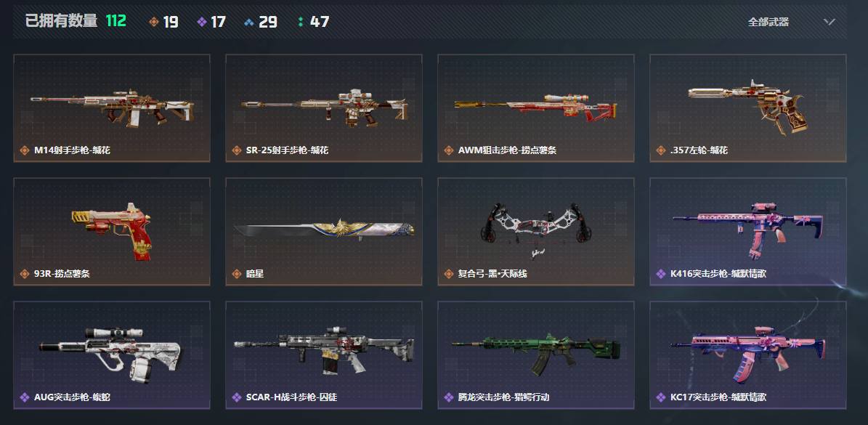Select the SR-25射手步枪 skin card
Screen dimensions: 868x425
click(x=324, y=108)
